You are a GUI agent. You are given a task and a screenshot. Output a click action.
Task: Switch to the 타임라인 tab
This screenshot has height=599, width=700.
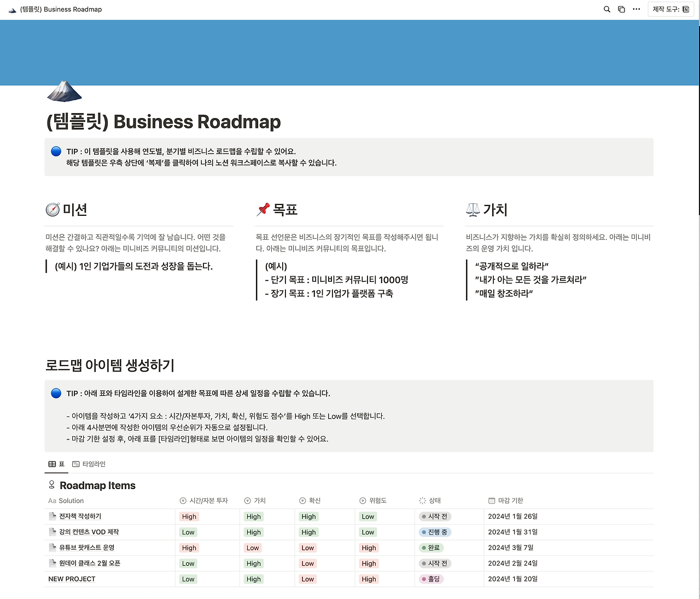(x=91, y=464)
